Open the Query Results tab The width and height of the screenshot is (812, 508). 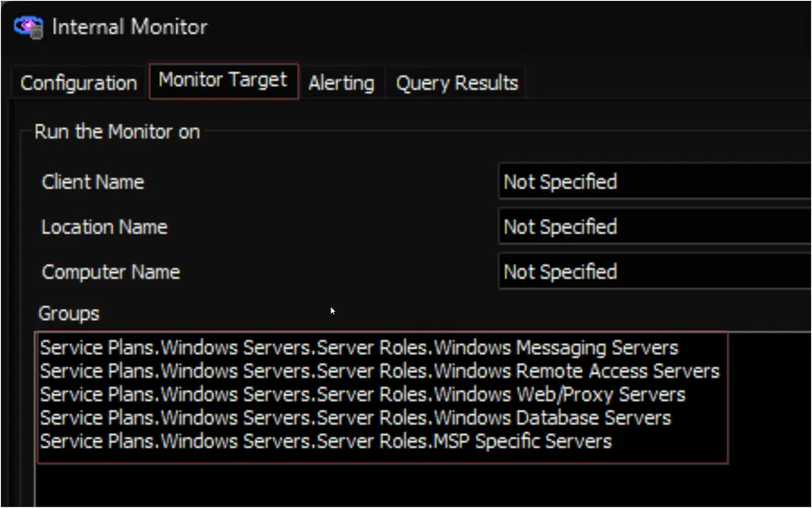(456, 83)
